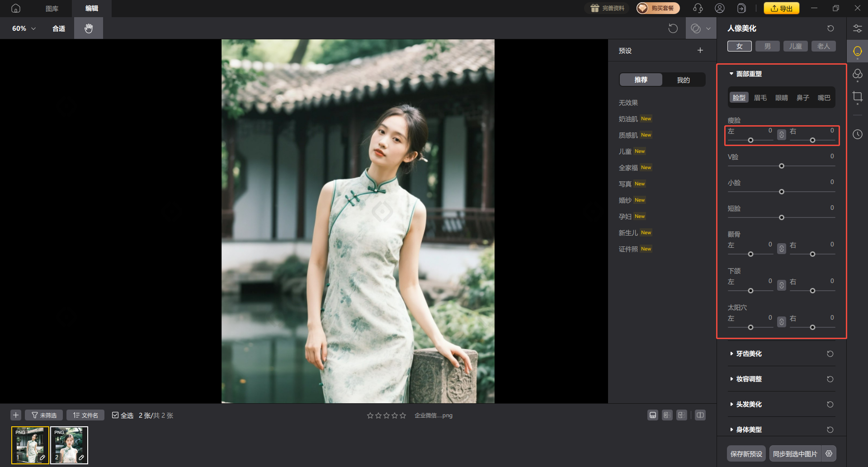Open customer service headset icon

click(698, 8)
